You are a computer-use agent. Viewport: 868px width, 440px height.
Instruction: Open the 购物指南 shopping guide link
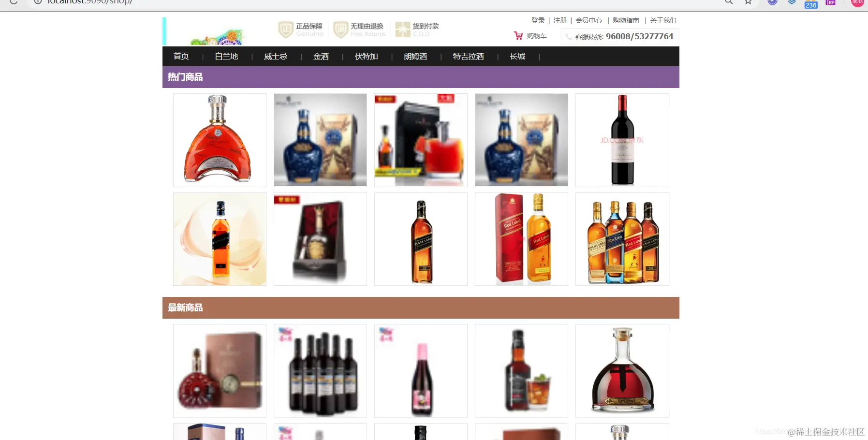626,20
